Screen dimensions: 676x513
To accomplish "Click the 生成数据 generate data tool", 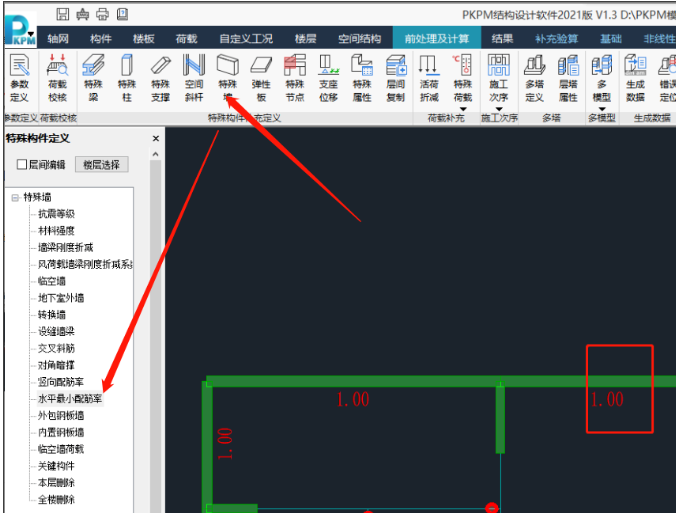I will [x=635, y=78].
